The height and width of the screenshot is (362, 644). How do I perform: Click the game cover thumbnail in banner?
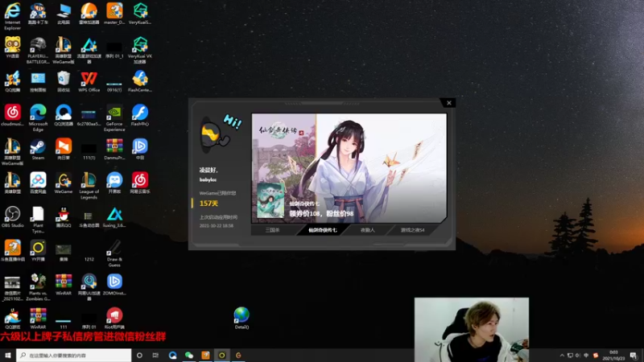click(x=270, y=200)
